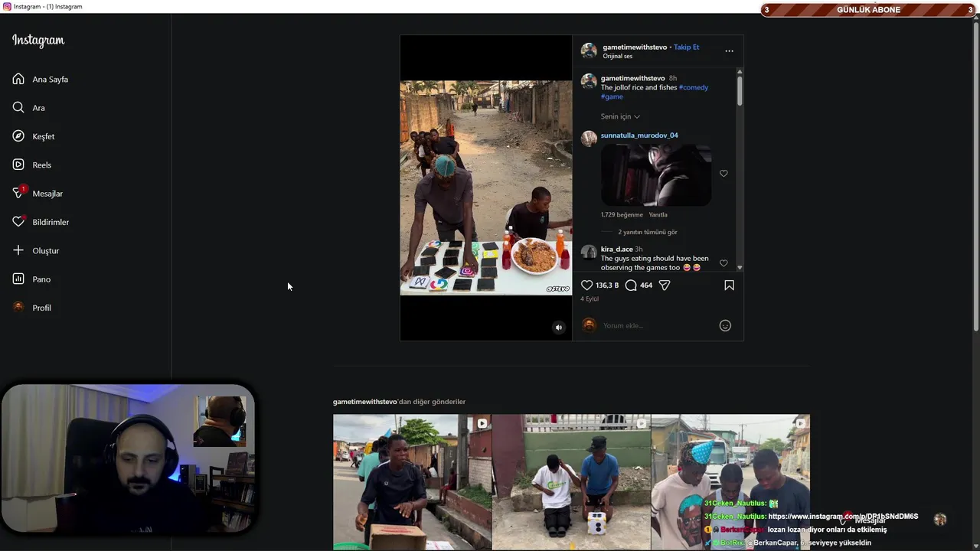Toggle video sound with speaker icon
This screenshot has width=980, height=551.
(x=558, y=328)
